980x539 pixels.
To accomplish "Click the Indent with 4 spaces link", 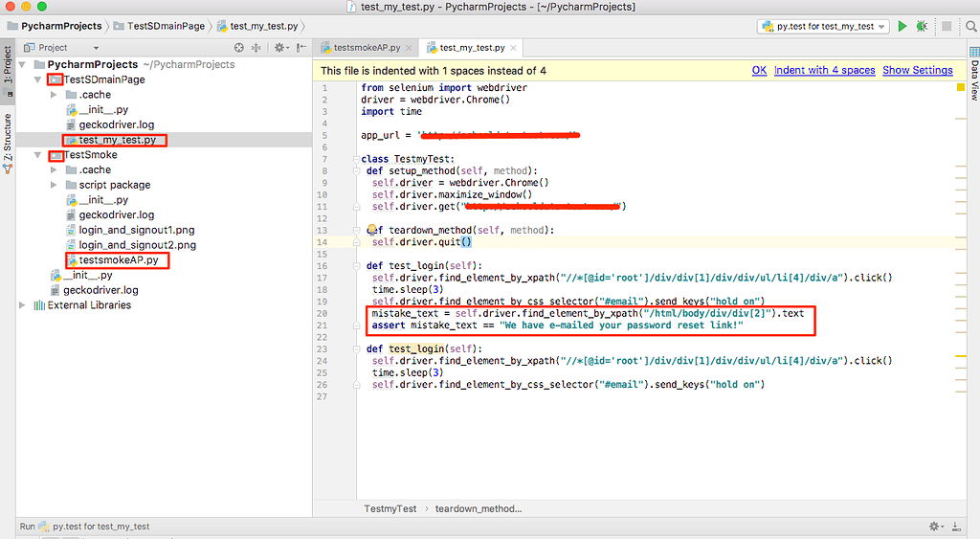I will pos(824,70).
